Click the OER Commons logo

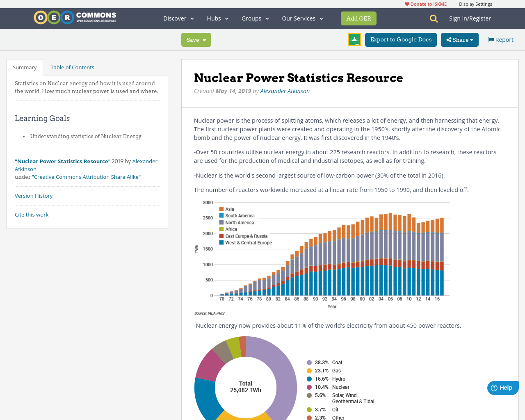click(75, 17)
